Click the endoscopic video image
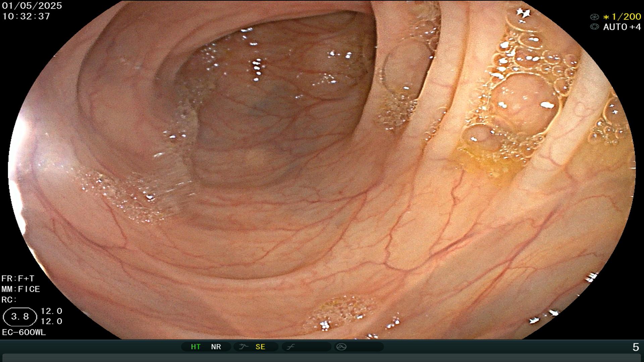Viewport: 644px width, 362px height. tap(322, 170)
